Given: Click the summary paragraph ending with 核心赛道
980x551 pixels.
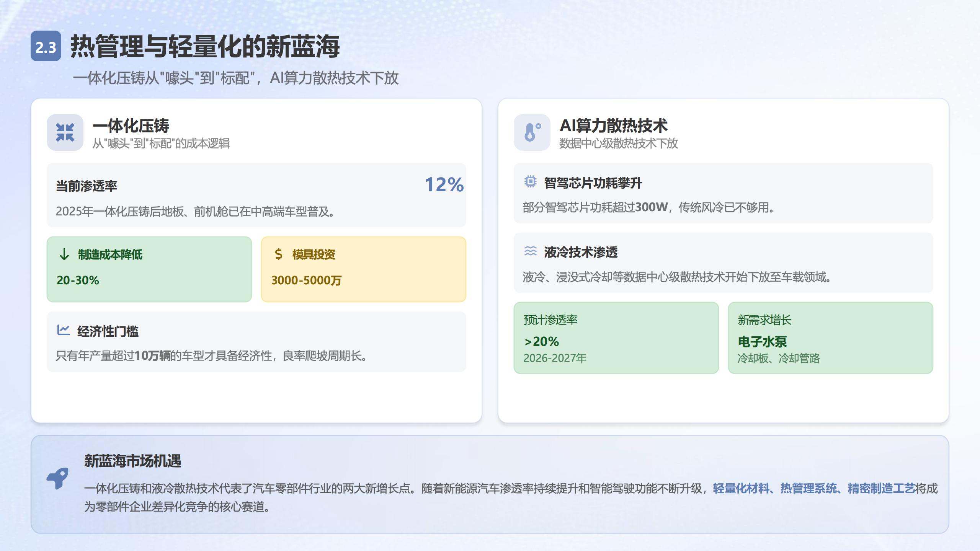Looking at the screenshot, I should tap(511, 497).
